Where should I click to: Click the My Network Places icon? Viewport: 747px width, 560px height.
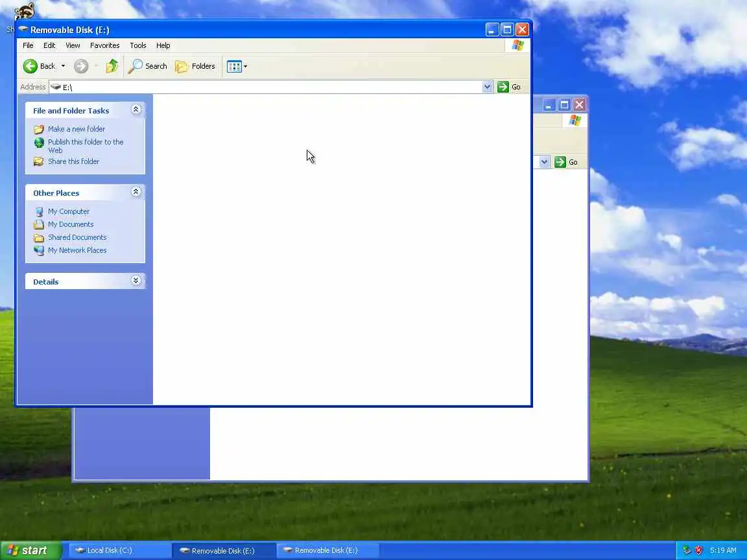39,250
